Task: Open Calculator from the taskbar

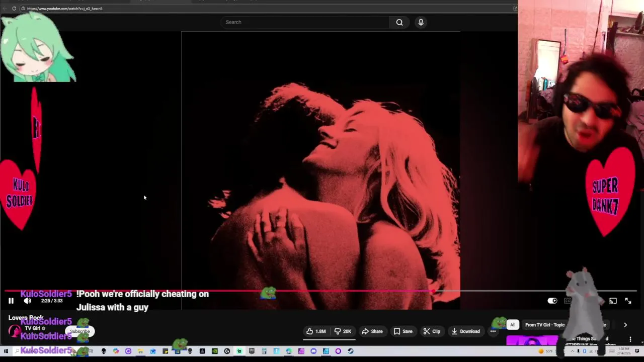Action: click(264, 351)
